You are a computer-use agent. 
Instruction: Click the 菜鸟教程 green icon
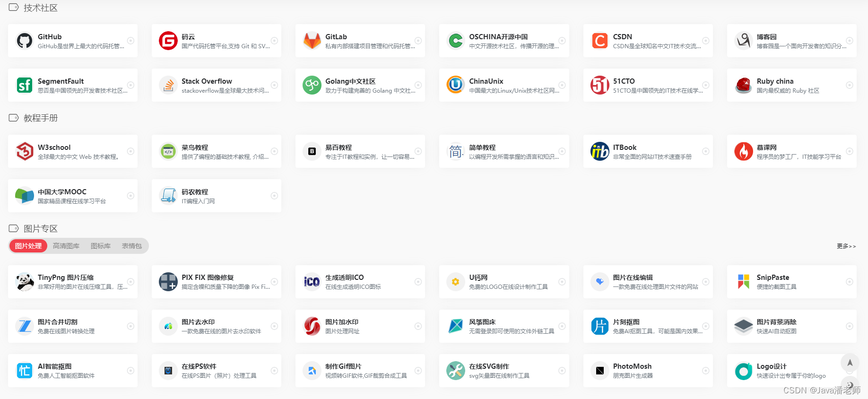click(168, 151)
